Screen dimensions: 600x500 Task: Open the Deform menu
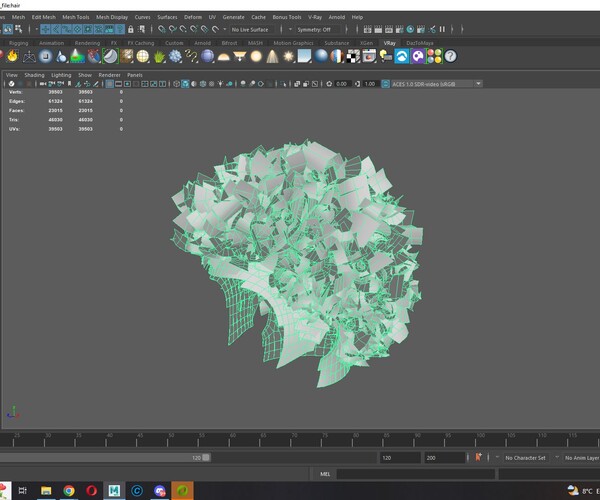(193, 17)
